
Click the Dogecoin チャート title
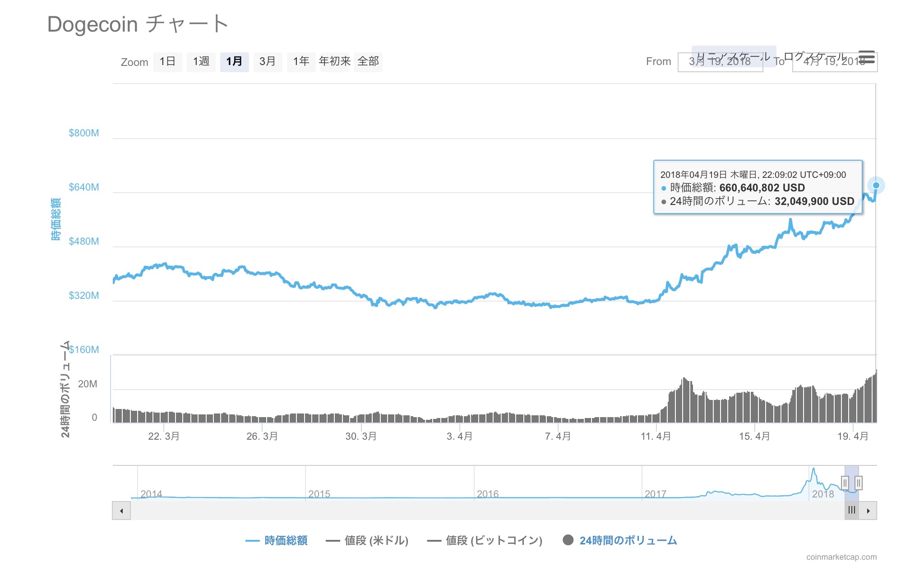click(138, 24)
